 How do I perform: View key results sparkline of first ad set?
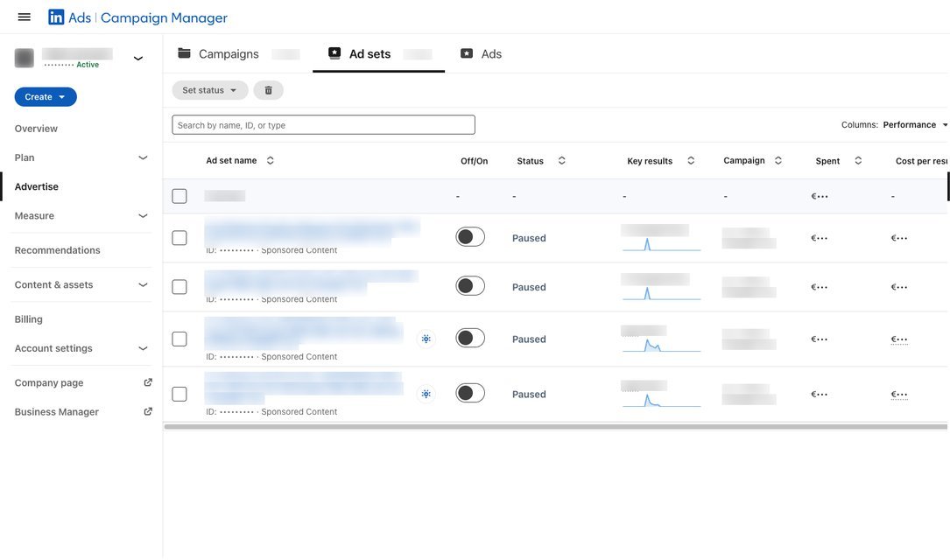pos(662,245)
